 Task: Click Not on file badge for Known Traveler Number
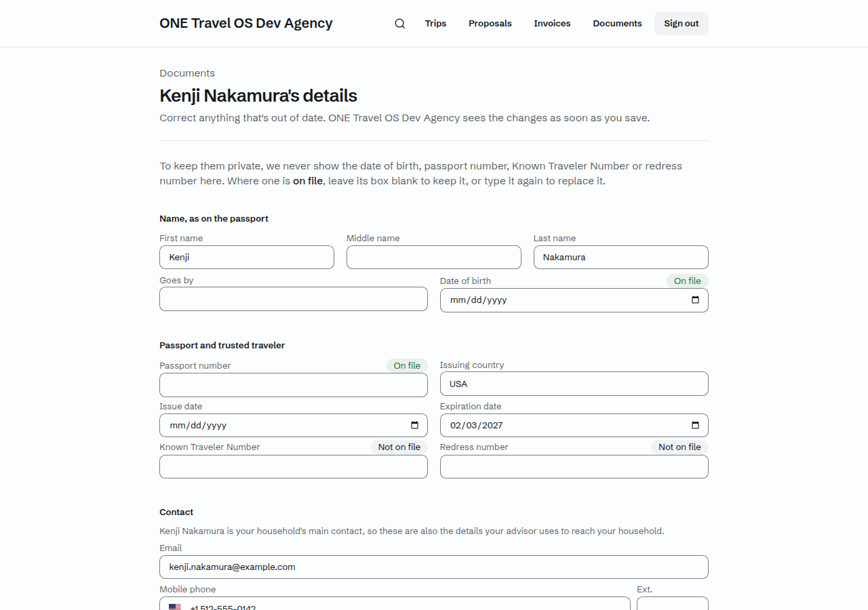click(x=399, y=447)
